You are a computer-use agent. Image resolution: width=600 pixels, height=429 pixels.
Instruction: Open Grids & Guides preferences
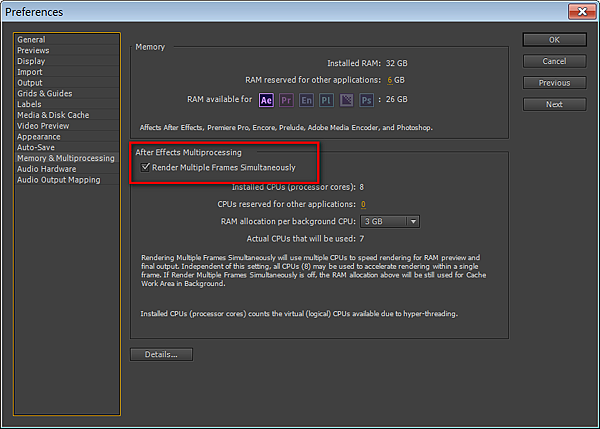click(67, 93)
